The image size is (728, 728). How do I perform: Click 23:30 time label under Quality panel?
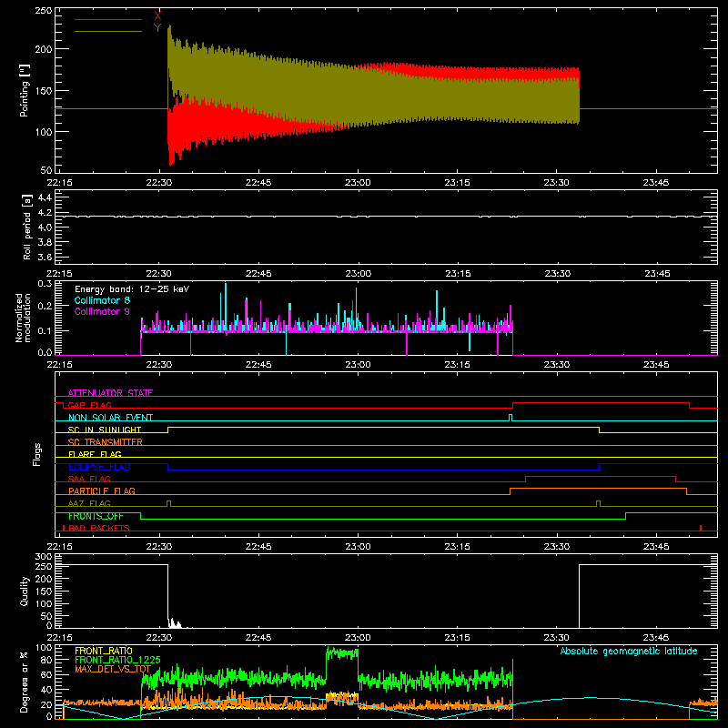click(x=557, y=638)
